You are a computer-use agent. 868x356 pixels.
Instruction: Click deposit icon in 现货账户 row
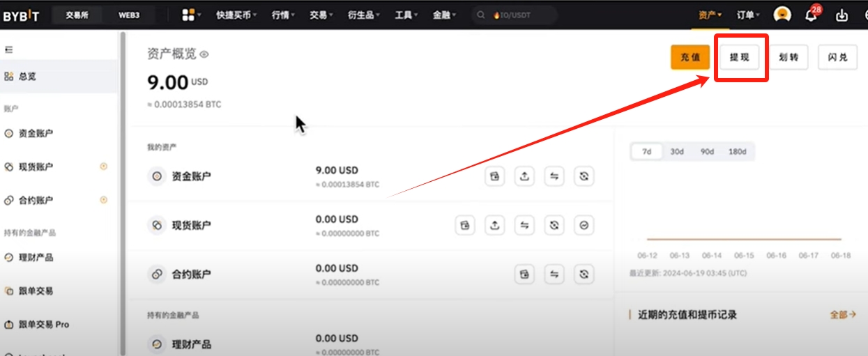coord(465,225)
